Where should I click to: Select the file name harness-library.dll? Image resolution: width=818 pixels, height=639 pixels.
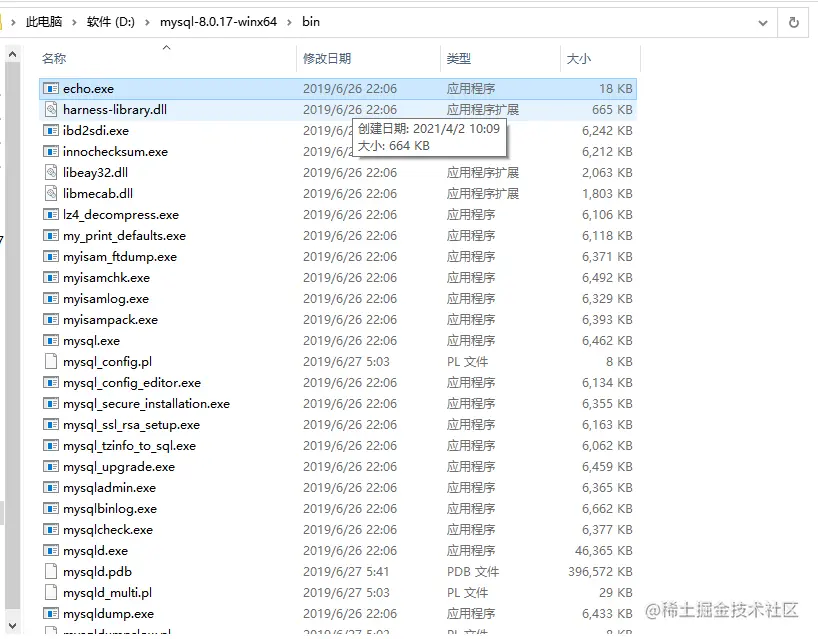115,110
